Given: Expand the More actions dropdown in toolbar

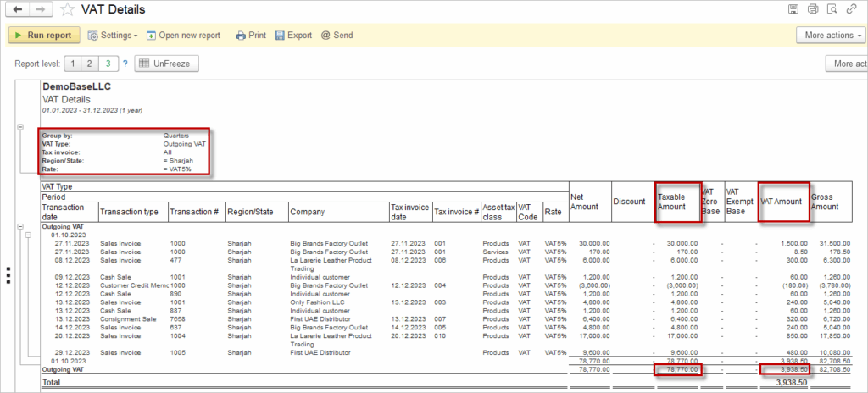Looking at the screenshot, I should 830,36.
